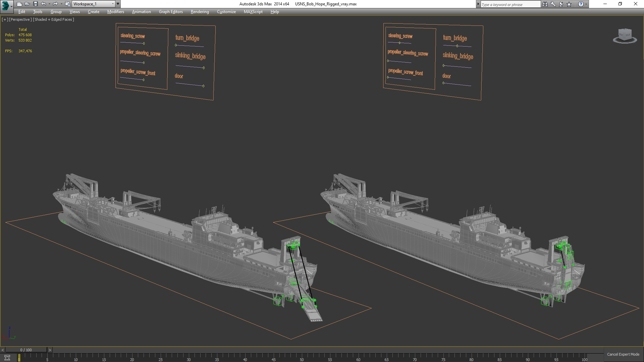
Task: Click the left panel propeller_screw_front slider handle
Action: pyautogui.click(x=144, y=80)
